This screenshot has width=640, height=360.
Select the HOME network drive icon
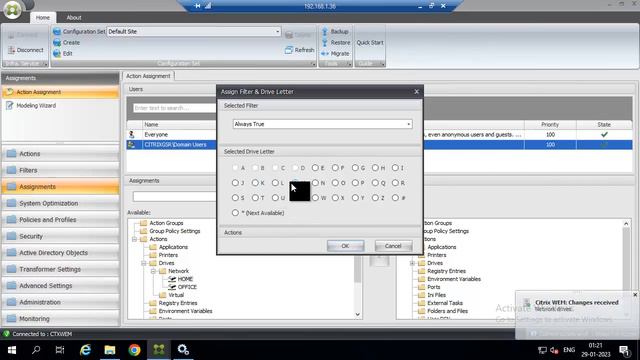172,279
